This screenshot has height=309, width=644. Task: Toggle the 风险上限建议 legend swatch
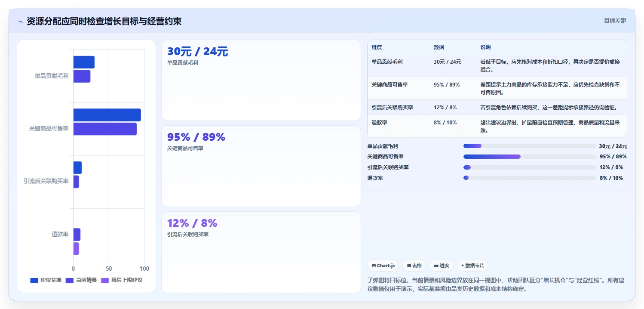(x=105, y=281)
